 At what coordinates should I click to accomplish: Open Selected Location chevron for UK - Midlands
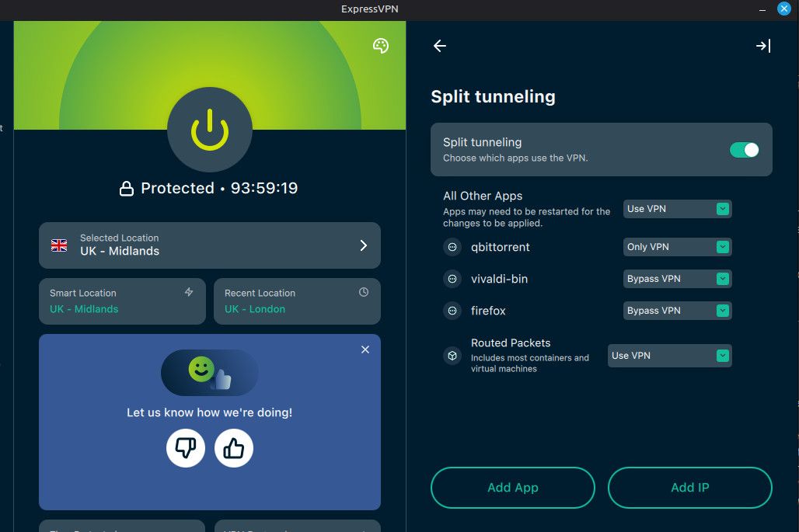coord(363,245)
